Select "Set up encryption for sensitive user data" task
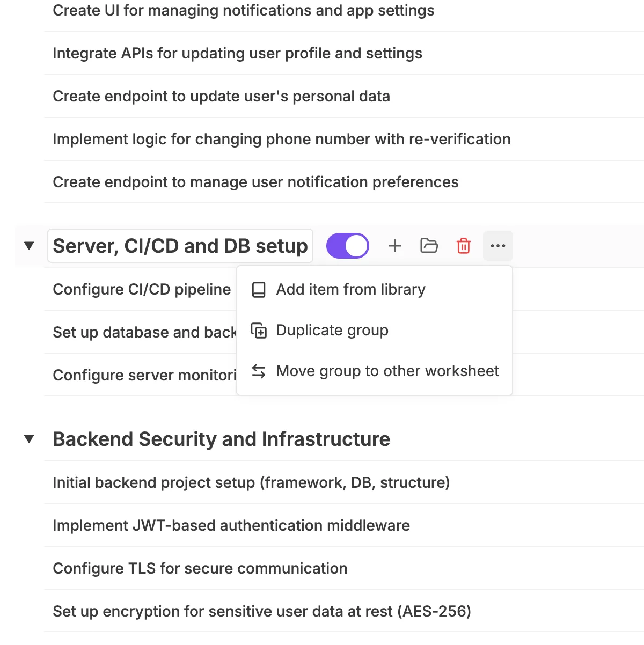644x645 pixels. 262,611
